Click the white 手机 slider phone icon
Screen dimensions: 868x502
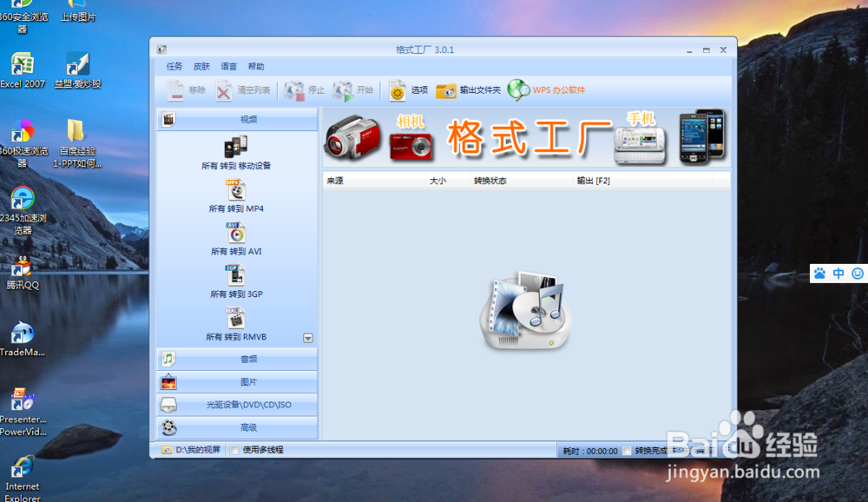(x=640, y=145)
